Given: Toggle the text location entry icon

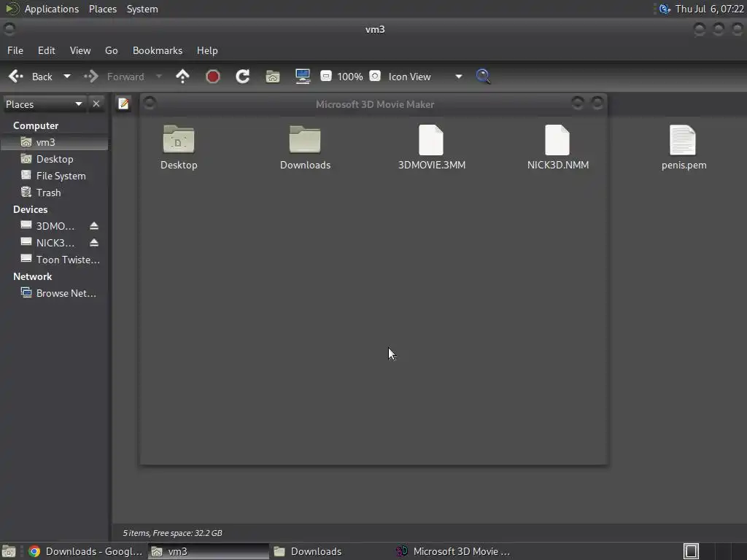Looking at the screenshot, I should 123,104.
